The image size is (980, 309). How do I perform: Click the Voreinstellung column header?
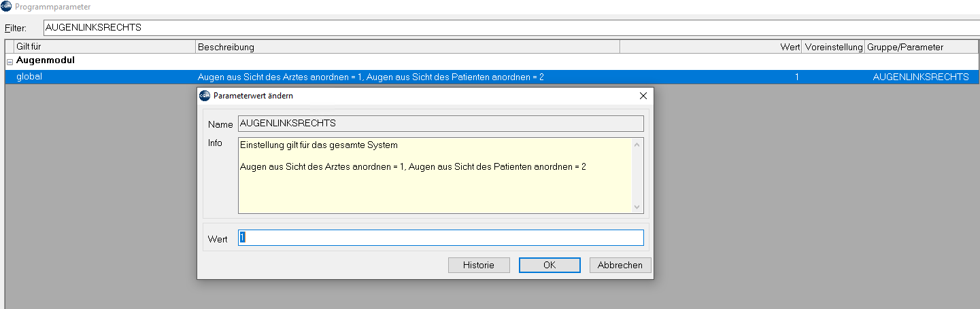[x=833, y=47]
